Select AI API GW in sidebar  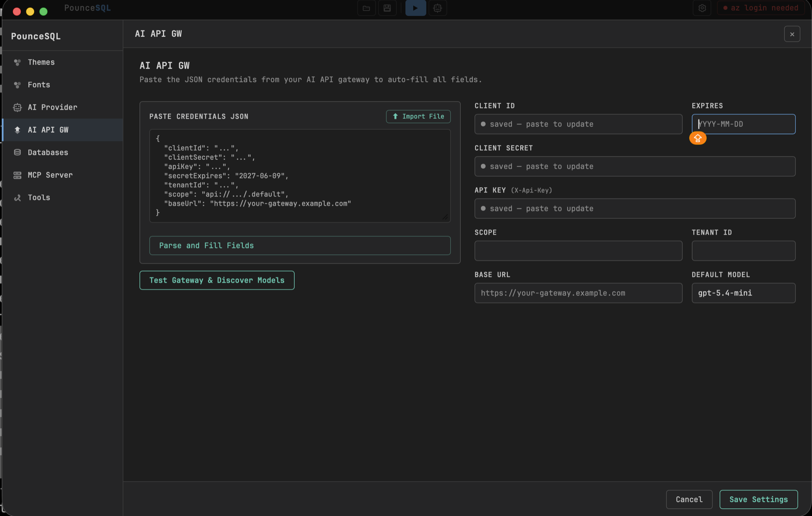[62, 130]
